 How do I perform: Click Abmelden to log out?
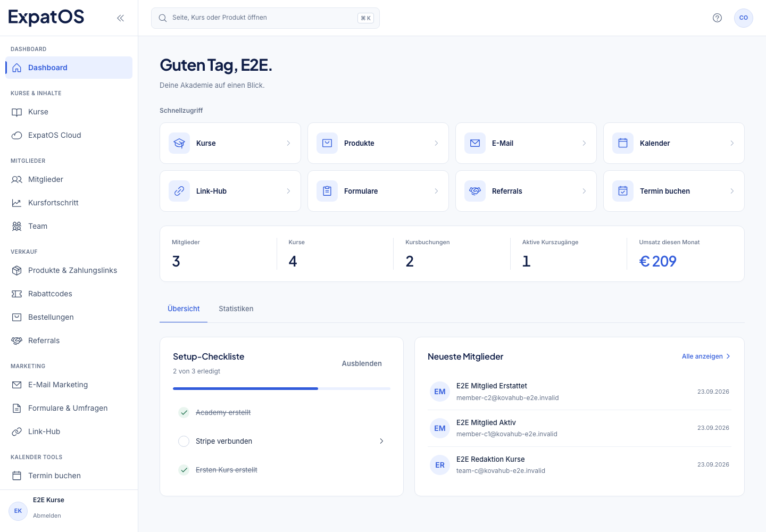[47, 516]
